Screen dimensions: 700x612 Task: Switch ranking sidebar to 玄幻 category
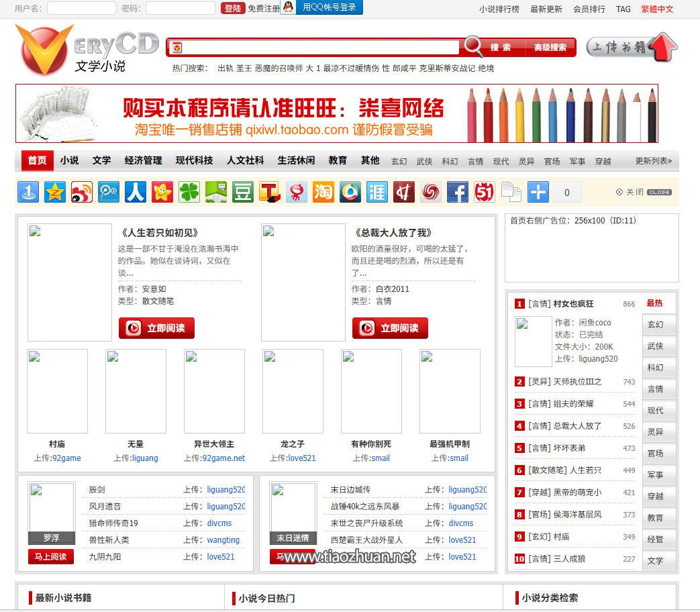(x=658, y=325)
